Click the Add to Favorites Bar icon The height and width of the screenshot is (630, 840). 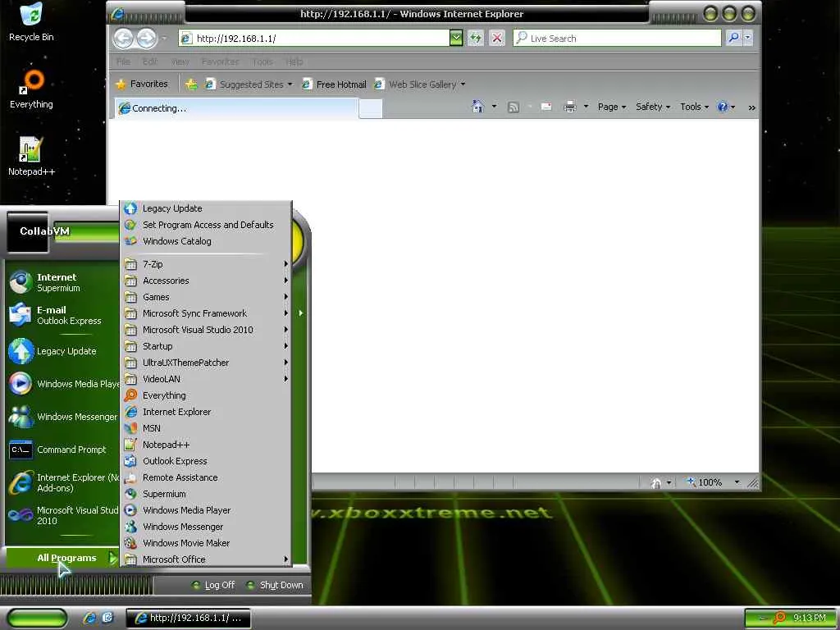(x=191, y=84)
